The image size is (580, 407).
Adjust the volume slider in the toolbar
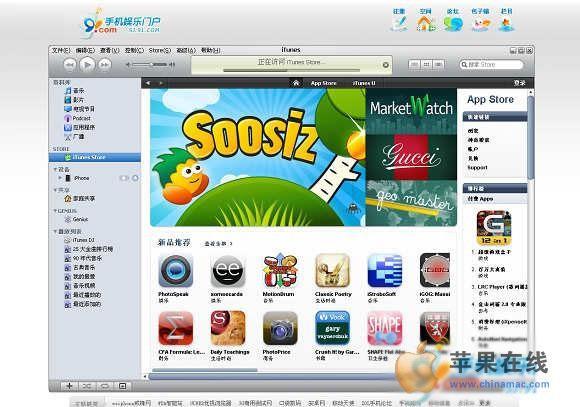pos(150,64)
